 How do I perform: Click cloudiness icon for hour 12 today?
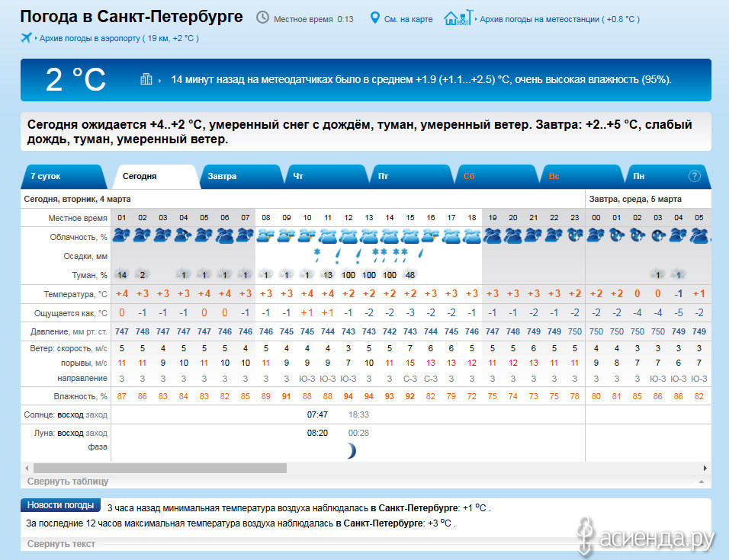click(348, 236)
